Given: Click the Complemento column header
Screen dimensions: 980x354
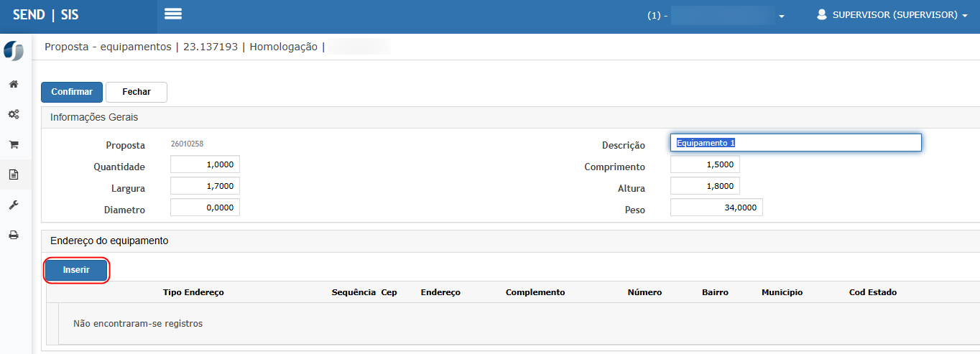Looking at the screenshot, I should [x=535, y=292].
